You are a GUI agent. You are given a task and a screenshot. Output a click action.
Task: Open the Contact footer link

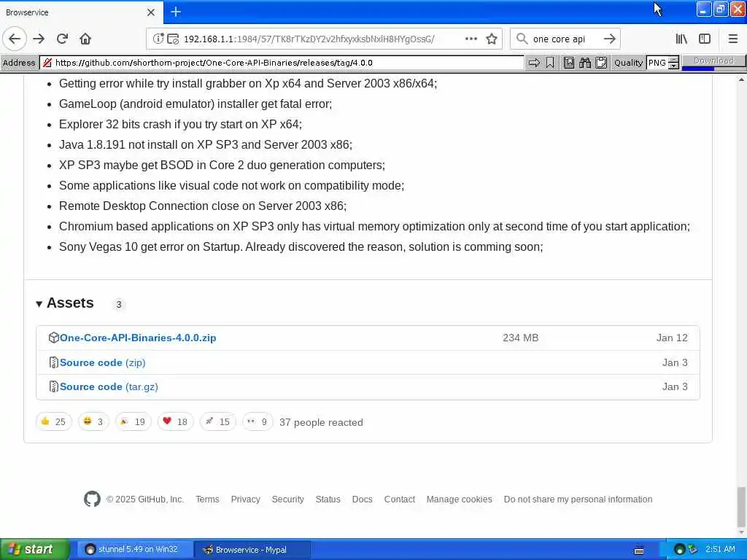399,499
